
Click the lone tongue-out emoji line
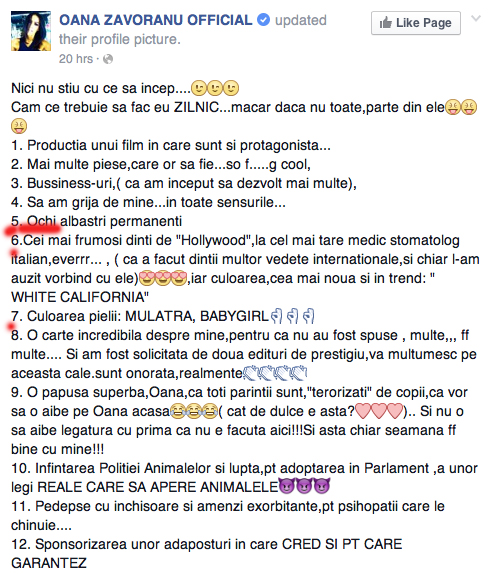(x=19, y=126)
